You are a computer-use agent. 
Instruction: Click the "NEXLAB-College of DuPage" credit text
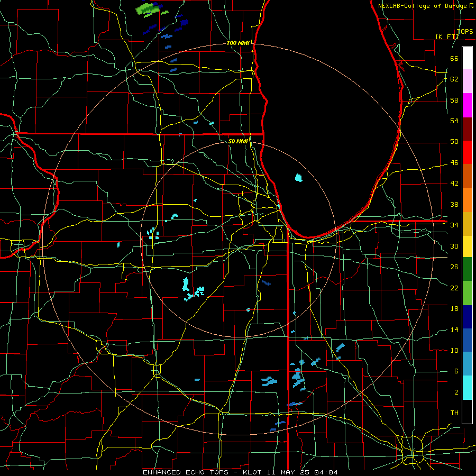pyautogui.click(x=422, y=6)
